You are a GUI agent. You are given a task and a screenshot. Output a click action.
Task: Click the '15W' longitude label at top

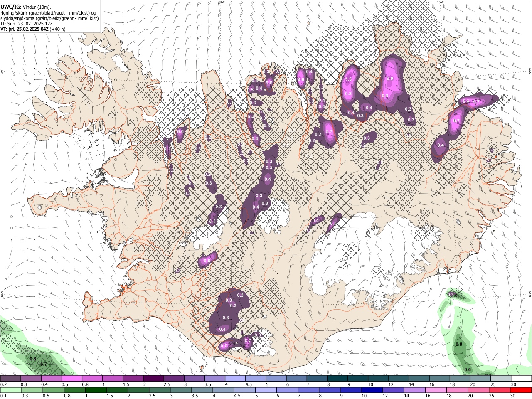point(440,2)
